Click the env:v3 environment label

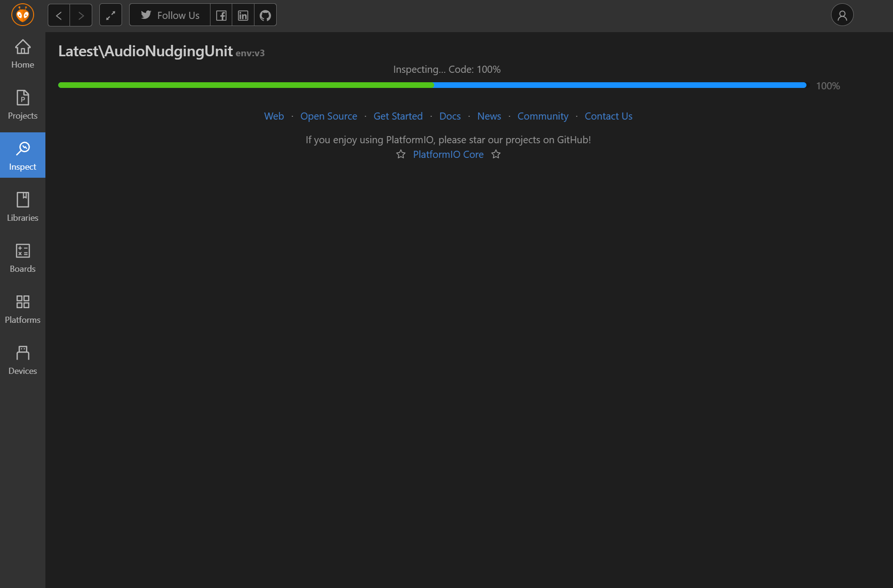click(250, 53)
